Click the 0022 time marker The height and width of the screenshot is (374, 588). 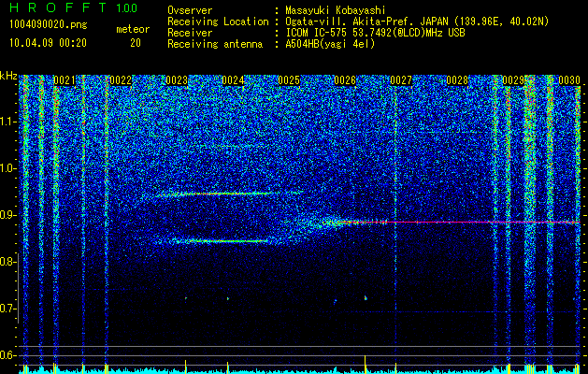(121, 80)
